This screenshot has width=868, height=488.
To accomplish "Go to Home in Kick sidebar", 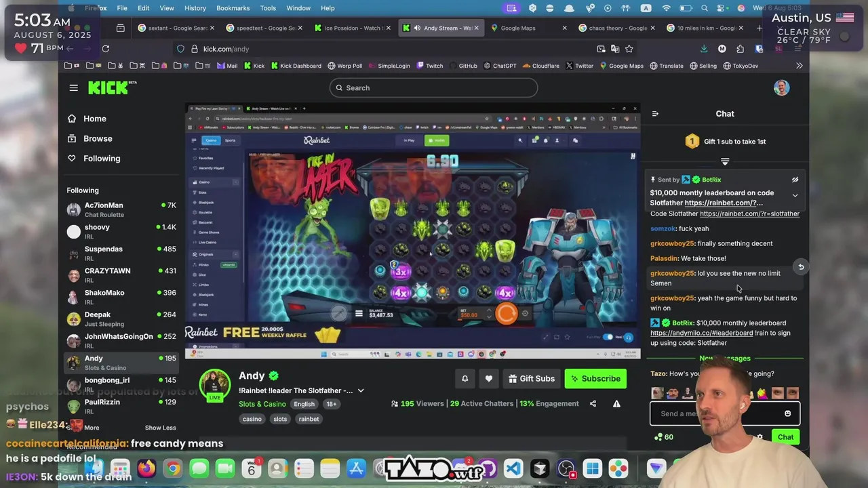I will click(x=94, y=119).
